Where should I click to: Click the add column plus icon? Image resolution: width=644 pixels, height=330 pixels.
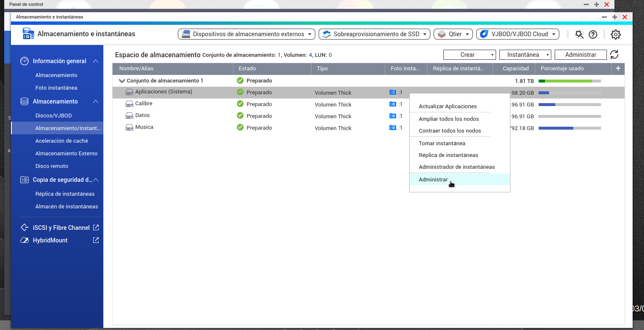pyautogui.click(x=618, y=69)
